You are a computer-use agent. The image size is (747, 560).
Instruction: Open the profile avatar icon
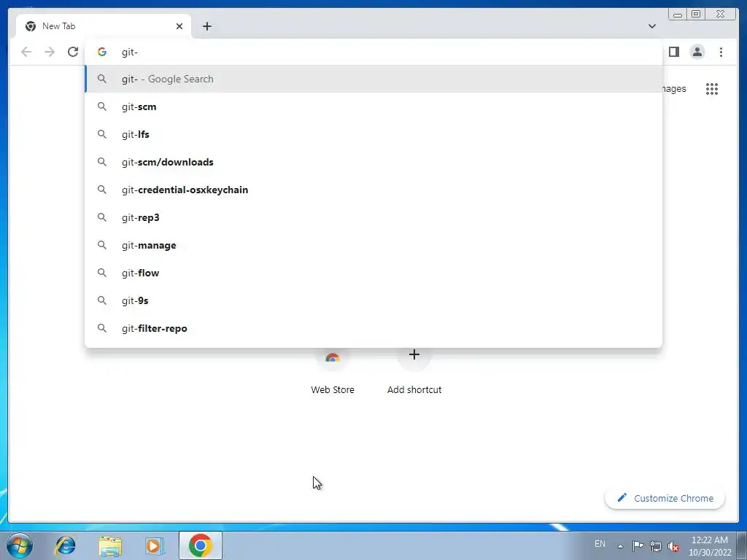(697, 52)
